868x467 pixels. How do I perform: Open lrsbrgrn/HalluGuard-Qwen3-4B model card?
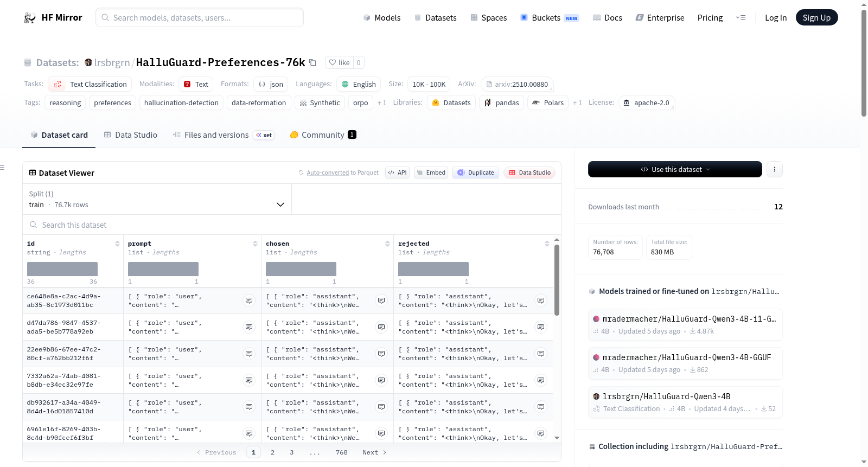(x=685, y=402)
